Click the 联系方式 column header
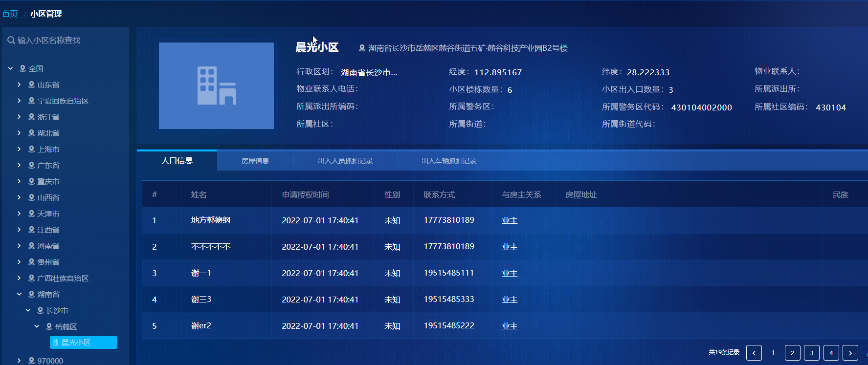 [x=440, y=195]
